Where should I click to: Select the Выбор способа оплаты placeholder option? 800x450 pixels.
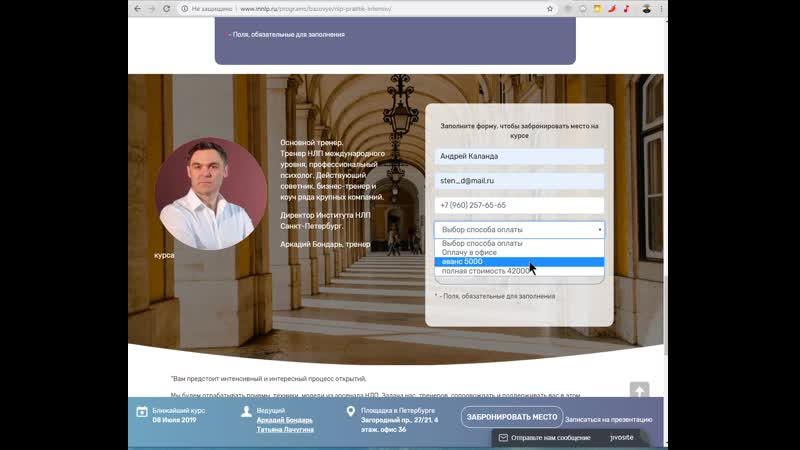pyautogui.click(x=519, y=243)
